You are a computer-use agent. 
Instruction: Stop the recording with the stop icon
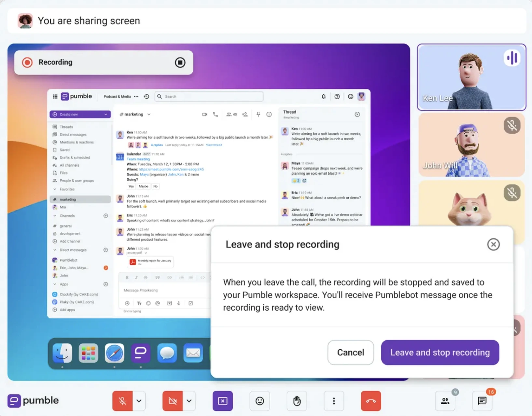click(x=180, y=62)
